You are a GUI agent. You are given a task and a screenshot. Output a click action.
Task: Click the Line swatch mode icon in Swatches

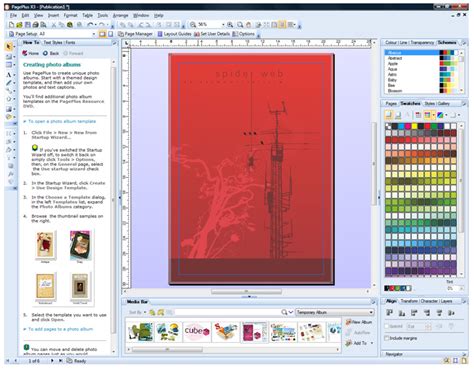click(398, 115)
